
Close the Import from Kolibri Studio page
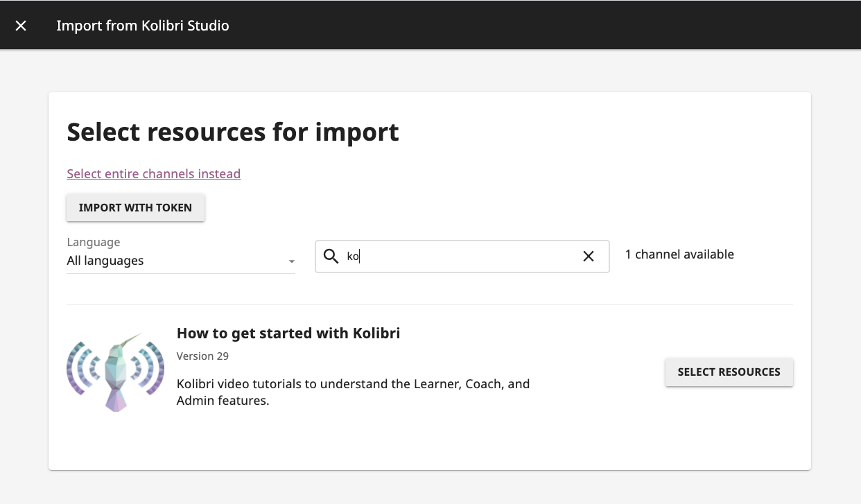(x=21, y=26)
